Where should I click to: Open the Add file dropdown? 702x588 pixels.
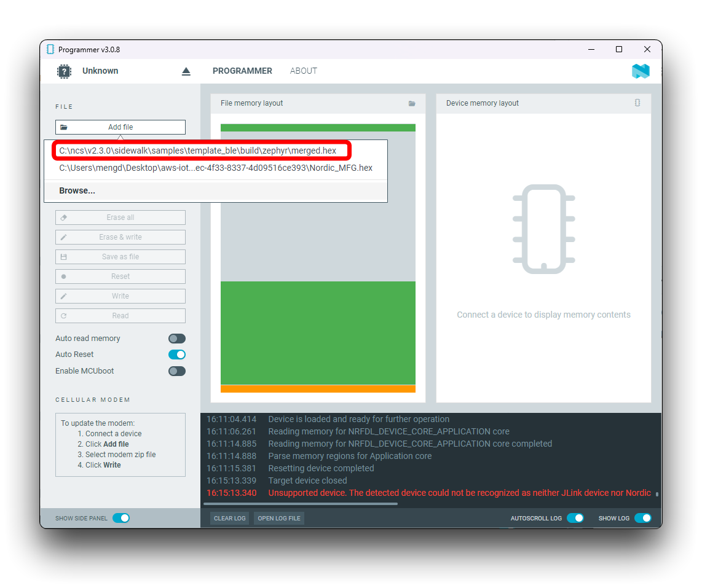tap(120, 127)
